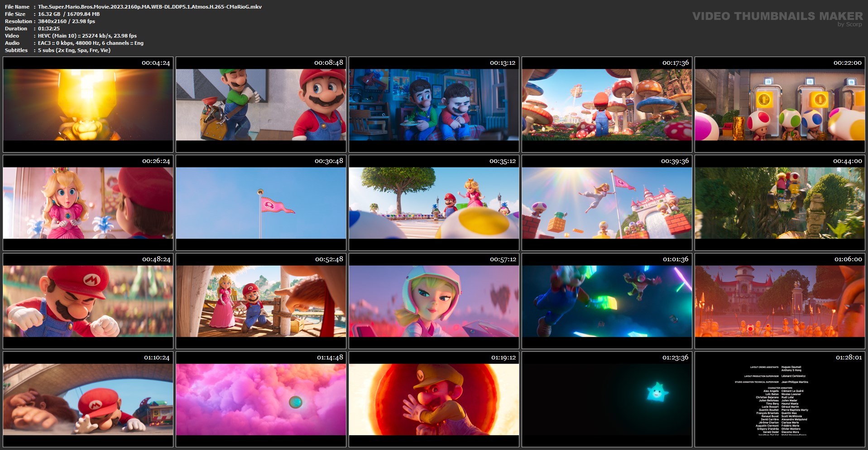Click the File Name label
Viewport: 868px width, 450px height.
17,7
